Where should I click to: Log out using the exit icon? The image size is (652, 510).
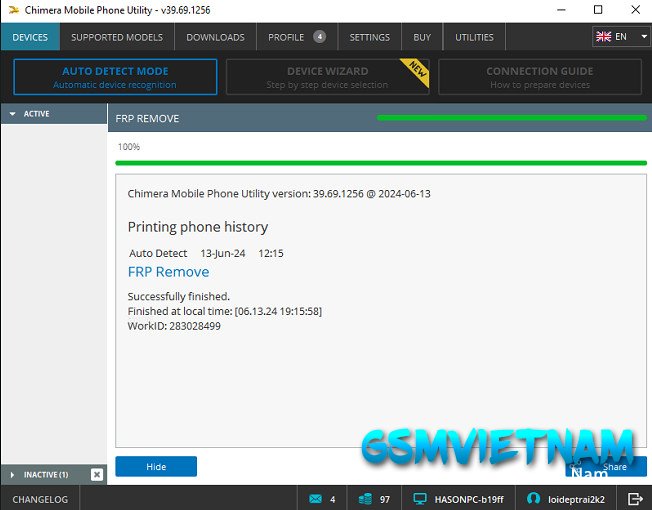[635, 499]
